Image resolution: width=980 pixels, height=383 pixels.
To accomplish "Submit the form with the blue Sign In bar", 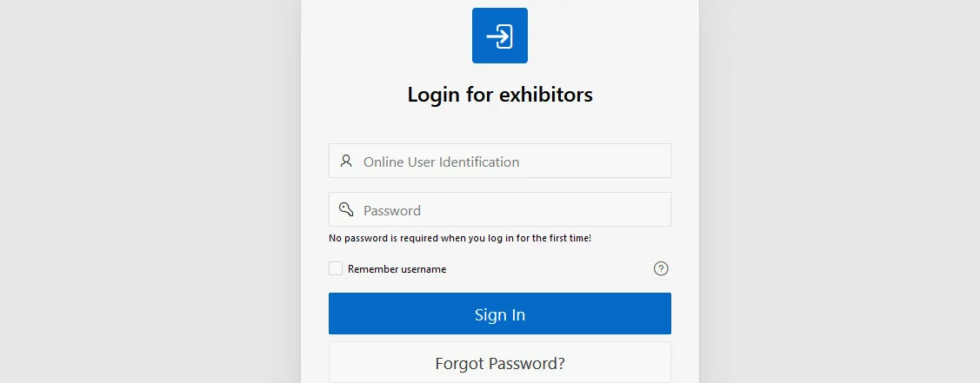I will click(499, 314).
